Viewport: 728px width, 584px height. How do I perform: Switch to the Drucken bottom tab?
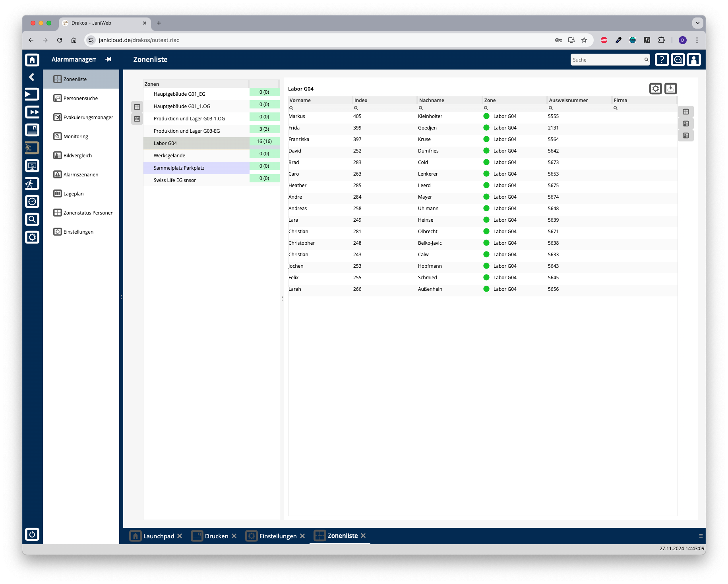click(x=210, y=536)
